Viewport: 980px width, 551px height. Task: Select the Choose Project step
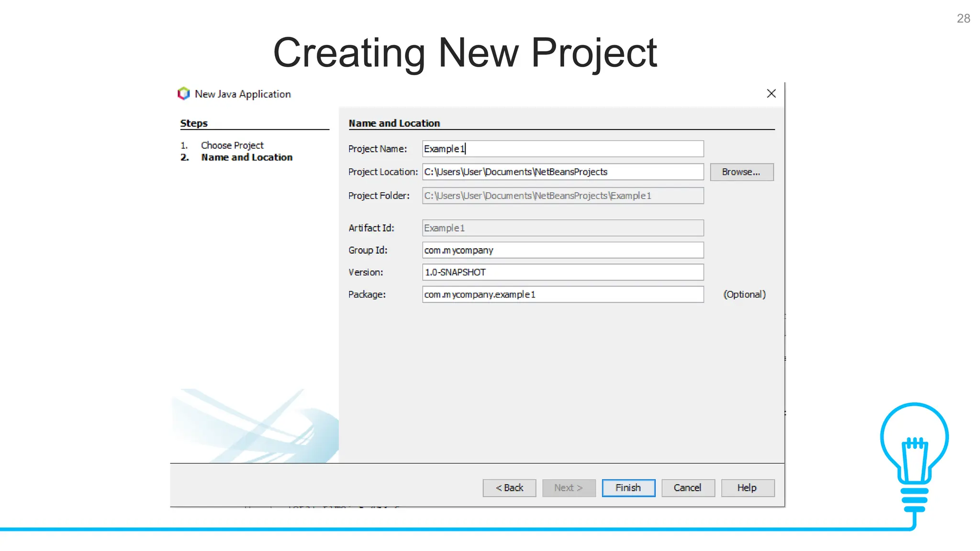point(232,145)
